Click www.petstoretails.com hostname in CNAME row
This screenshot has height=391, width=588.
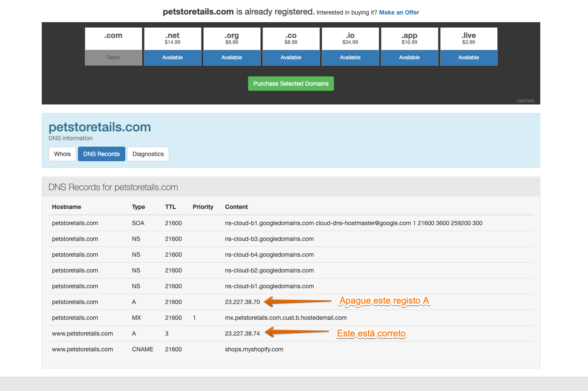pos(82,349)
